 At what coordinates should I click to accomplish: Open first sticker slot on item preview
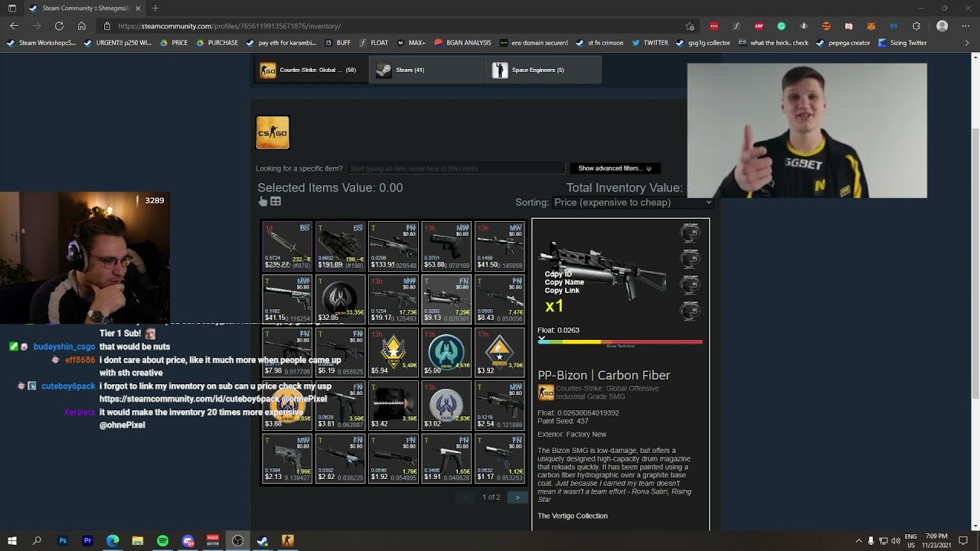[691, 233]
